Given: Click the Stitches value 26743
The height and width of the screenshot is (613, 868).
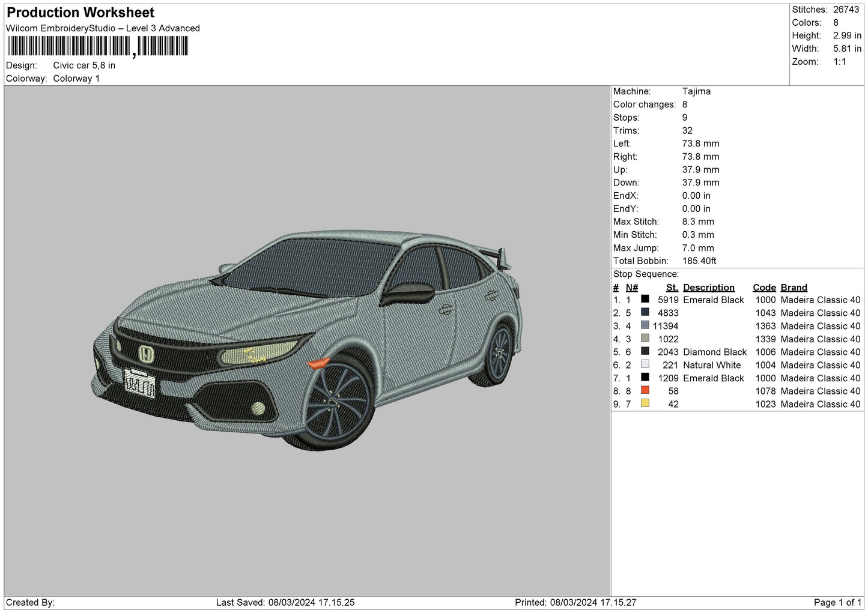Looking at the screenshot, I should (x=846, y=10).
